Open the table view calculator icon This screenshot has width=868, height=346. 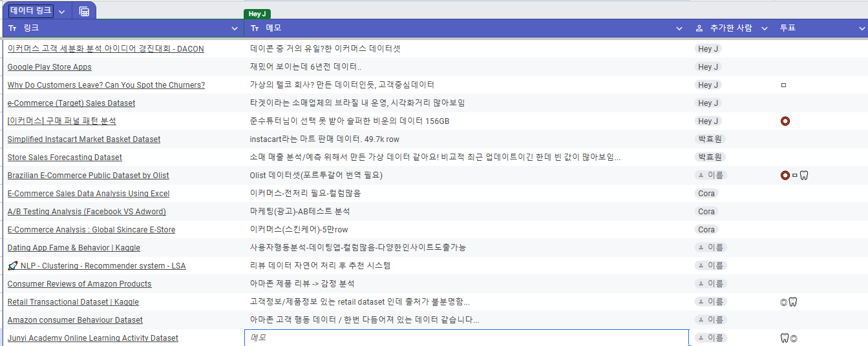tap(84, 11)
